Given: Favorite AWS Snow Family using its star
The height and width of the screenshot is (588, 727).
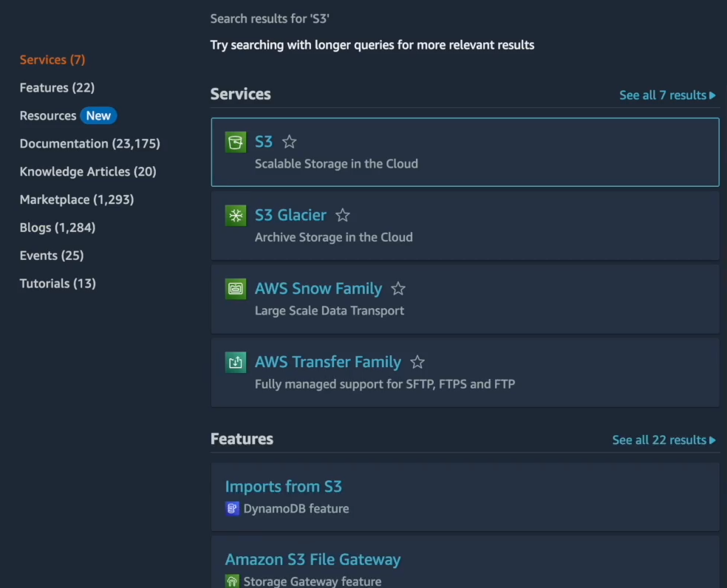Looking at the screenshot, I should coord(398,289).
